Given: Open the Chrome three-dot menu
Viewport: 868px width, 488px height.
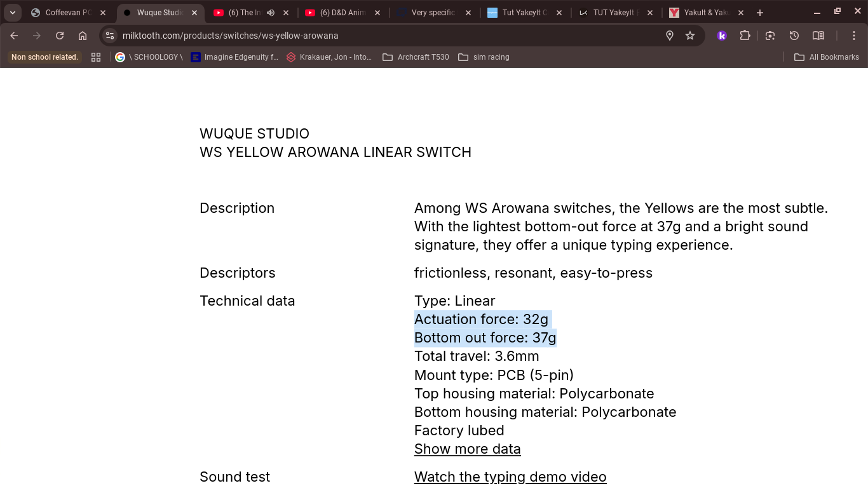Looking at the screenshot, I should pyautogui.click(x=854, y=36).
